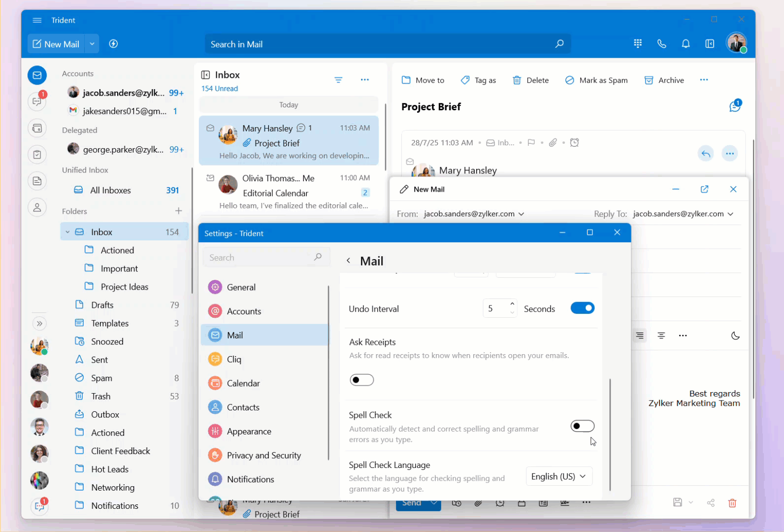Open the notes module in left sidebar
Screen dimensions: 784x532
point(37,181)
